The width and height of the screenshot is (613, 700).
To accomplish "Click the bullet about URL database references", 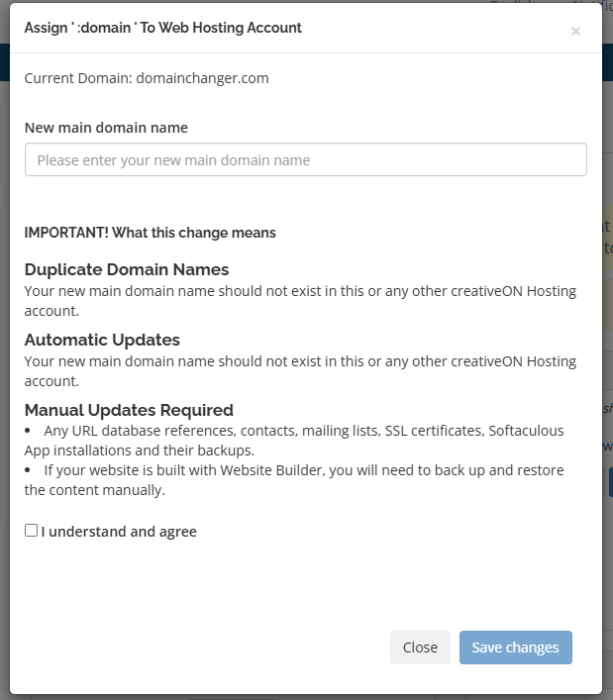I will pos(248,431).
